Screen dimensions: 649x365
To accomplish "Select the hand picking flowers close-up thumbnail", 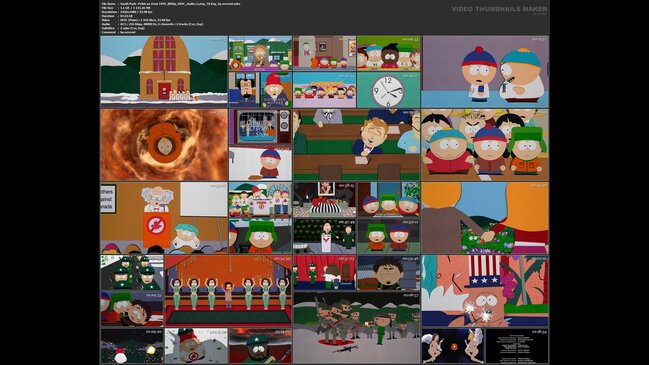I will point(485,218).
